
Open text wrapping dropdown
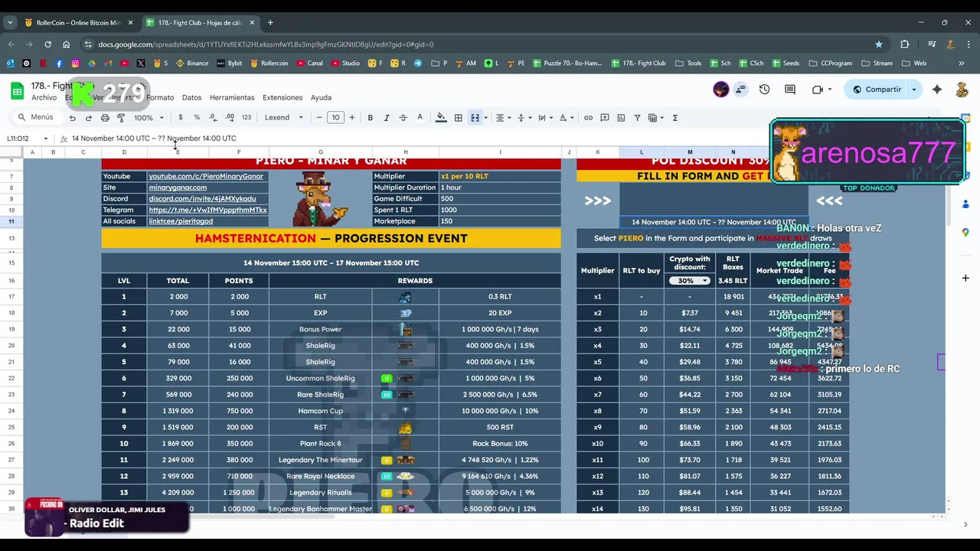pyautogui.click(x=544, y=118)
